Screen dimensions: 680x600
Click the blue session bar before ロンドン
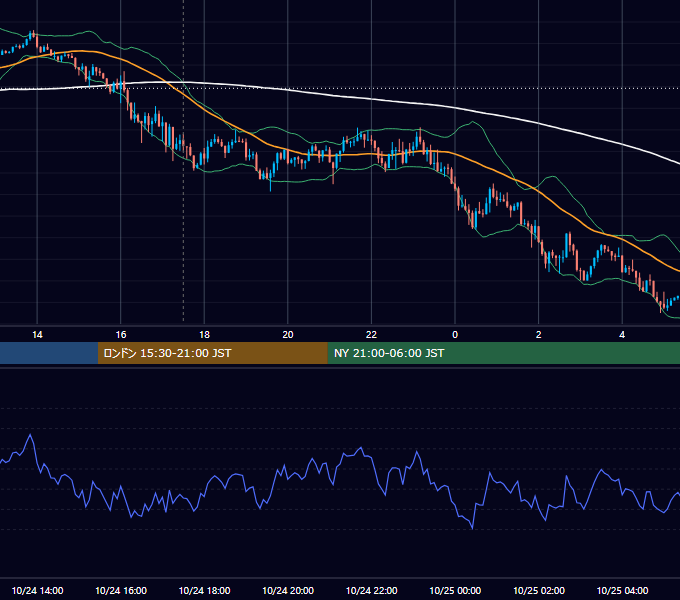click(49, 353)
